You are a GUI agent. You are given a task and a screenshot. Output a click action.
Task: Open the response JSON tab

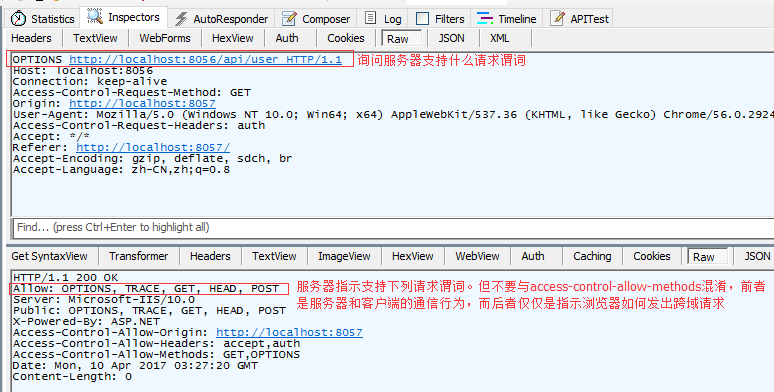757,256
